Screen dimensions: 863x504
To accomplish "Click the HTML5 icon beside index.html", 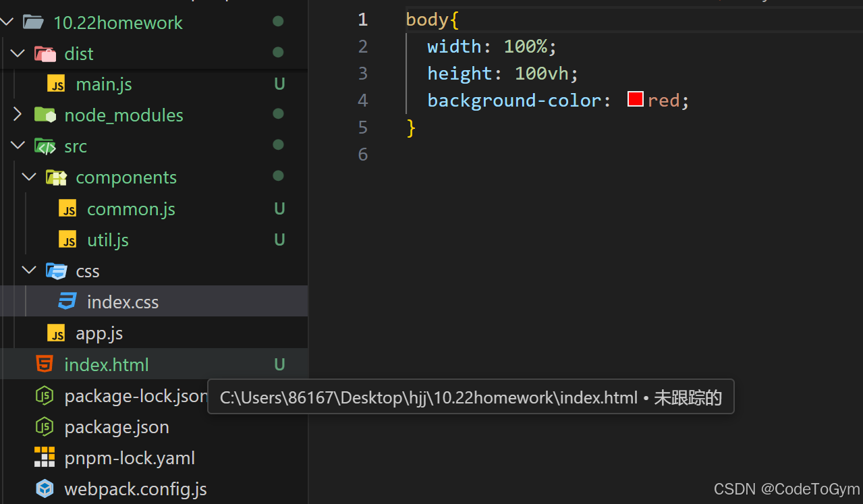I will tap(45, 364).
